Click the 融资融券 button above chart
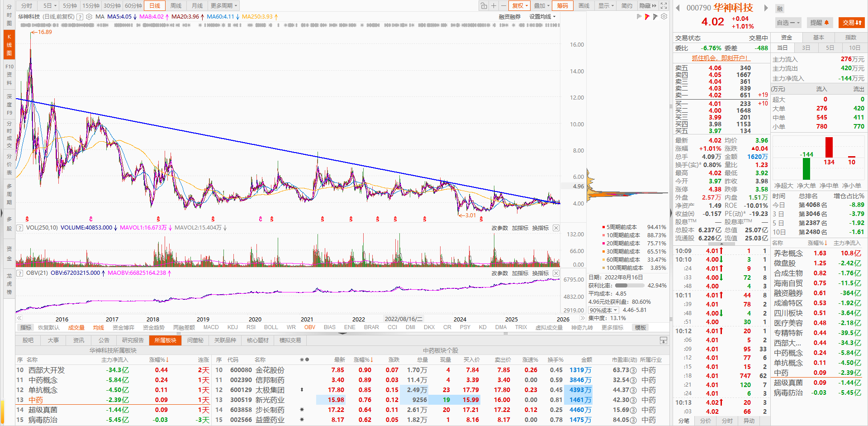The height and width of the screenshot is (426, 868). click(x=510, y=17)
